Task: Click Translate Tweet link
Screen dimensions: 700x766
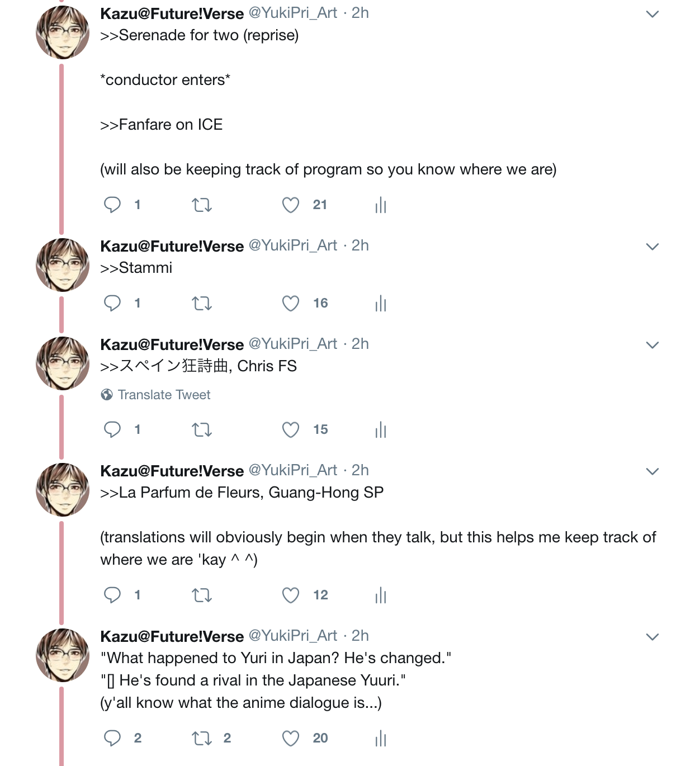Action: pyautogui.click(x=164, y=395)
